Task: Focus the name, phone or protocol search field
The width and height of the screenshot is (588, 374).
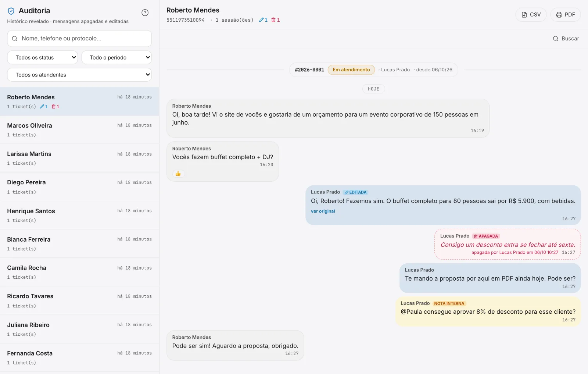Action: pyautogui.click(x=79, y=39)
